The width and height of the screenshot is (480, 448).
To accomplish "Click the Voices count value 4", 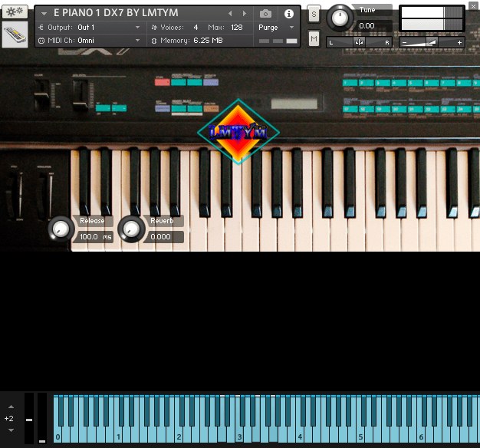I will coord(196,28).
